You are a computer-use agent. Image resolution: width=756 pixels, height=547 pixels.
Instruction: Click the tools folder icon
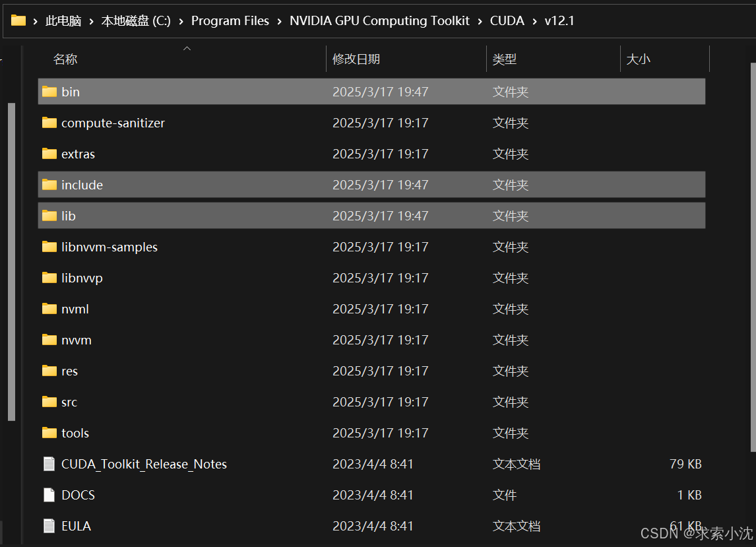pyautogui.click(x=49, y=433)
